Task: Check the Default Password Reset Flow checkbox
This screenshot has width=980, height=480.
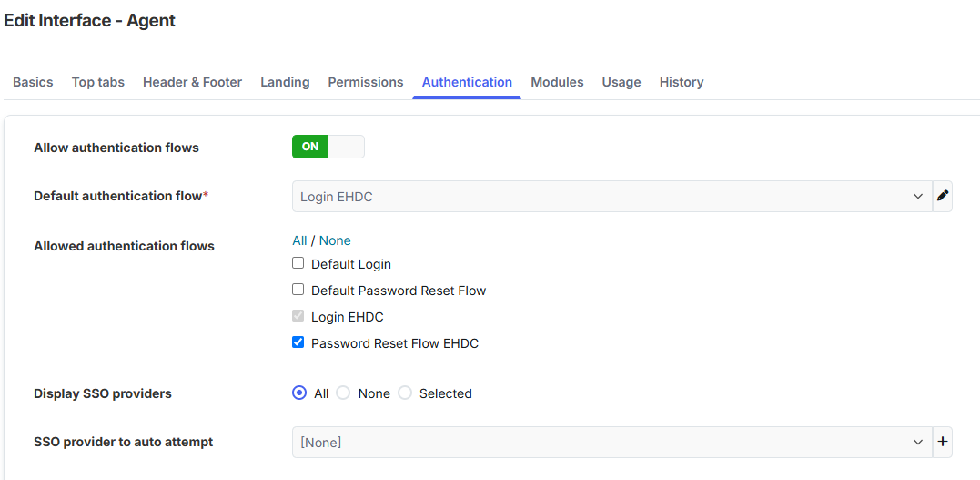Action: [298, 290]
